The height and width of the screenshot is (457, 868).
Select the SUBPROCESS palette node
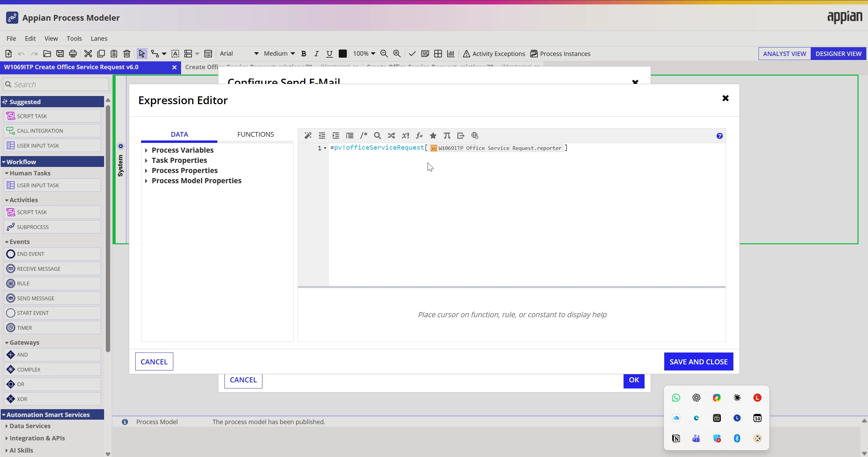point(53,227)
